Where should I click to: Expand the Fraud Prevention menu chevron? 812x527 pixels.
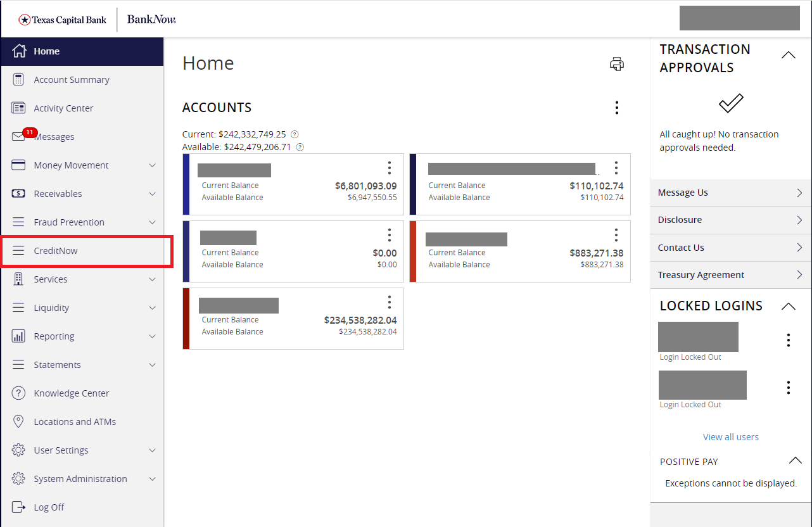[x=152, y=222]
